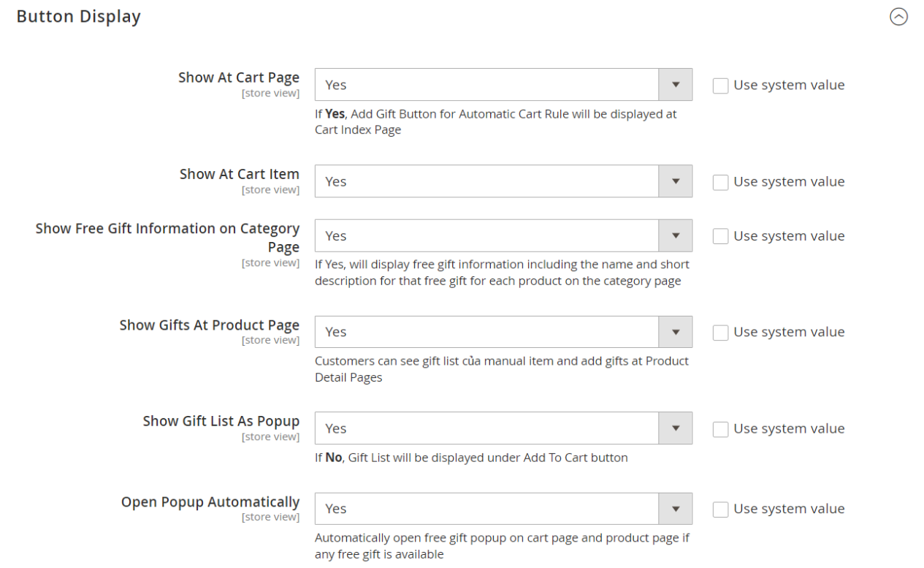Enable Use system value for Category Page setting
Image resolution: width=924 pixels, height=568 pixels.
coord(720,237)
